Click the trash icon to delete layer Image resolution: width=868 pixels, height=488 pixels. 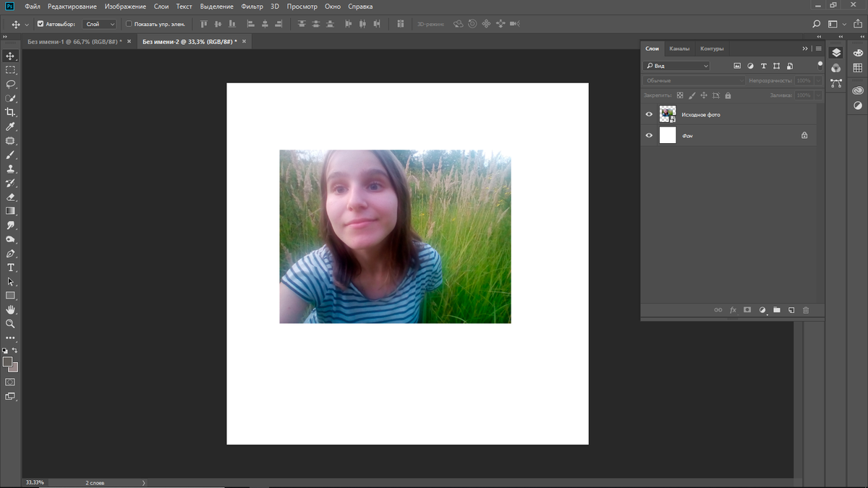click(x=806, y=310)
